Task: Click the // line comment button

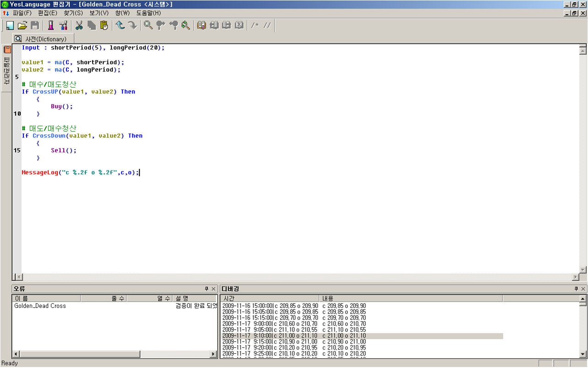Action: (267, 25)
